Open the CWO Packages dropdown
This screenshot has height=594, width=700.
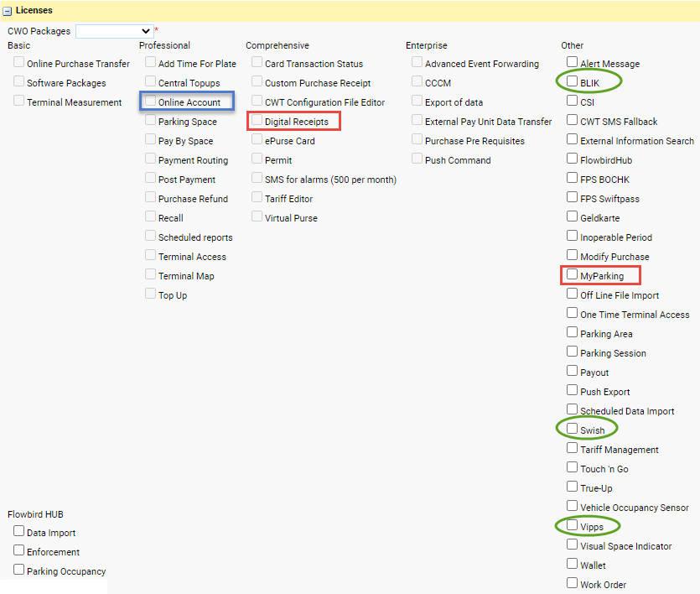[114, 31]
